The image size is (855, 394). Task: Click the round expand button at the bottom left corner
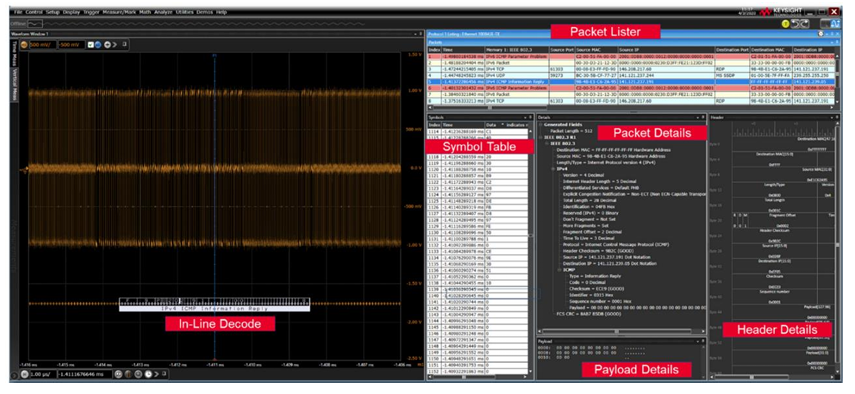(x=15, y=374)
